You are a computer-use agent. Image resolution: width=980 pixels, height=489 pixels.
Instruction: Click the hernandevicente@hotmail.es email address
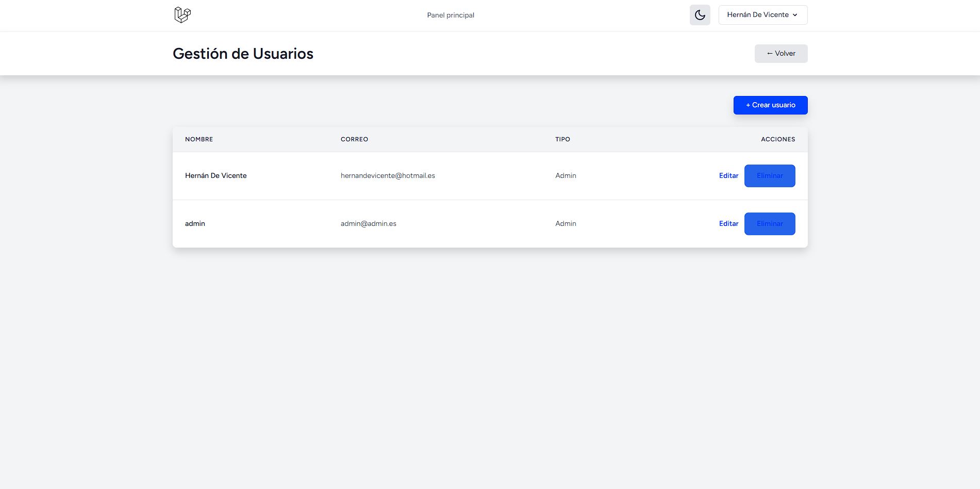[388, 176]
